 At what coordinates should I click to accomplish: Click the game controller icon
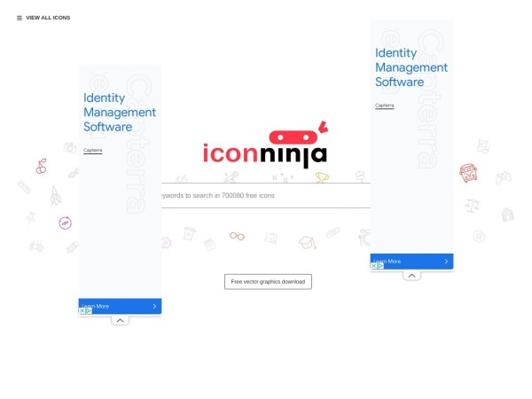[504, 178]
